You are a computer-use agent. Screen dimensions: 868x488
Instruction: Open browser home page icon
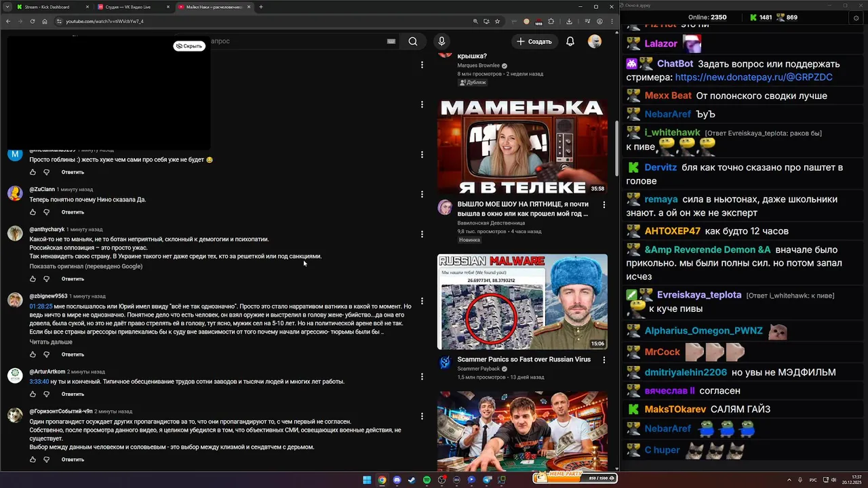(x=45, y=21)
